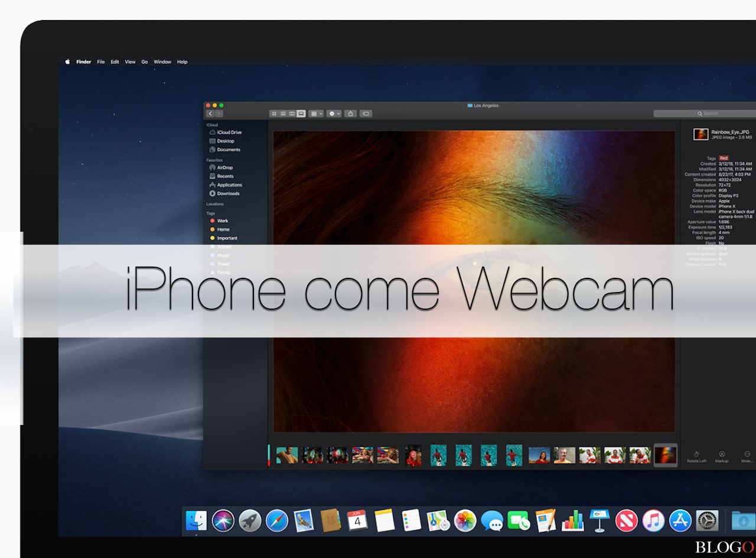Screen dimensions: 756x558
Task: Open iTunes music note icon in Dock
Action: [x=653, y=521]
